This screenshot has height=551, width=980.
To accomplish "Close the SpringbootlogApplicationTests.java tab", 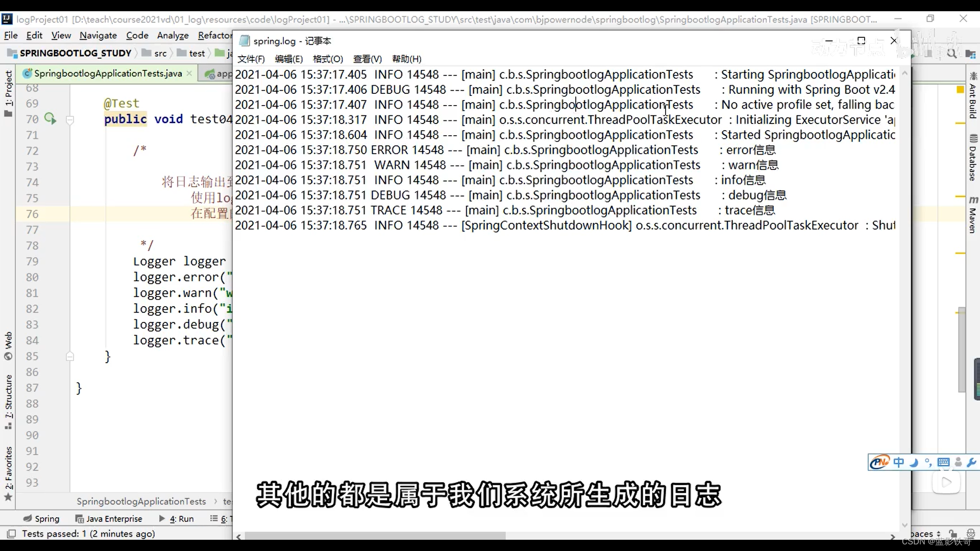I will click(189, 73).
